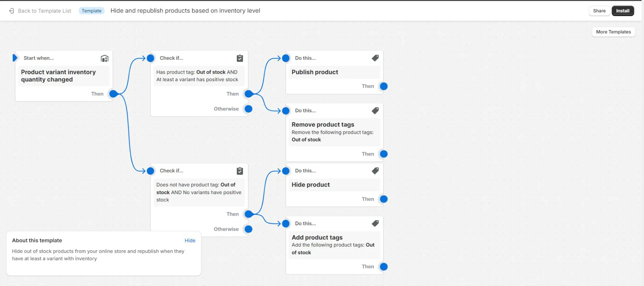Click the Install button
The height and width of the screenshot is (286, 644).
[623, 11]
